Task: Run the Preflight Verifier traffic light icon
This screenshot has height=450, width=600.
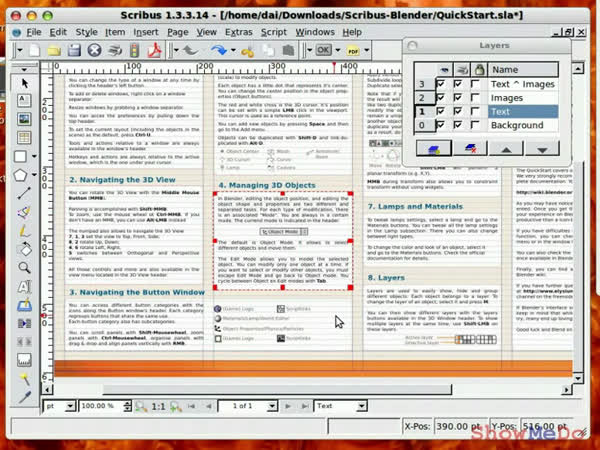Action: 134,51
